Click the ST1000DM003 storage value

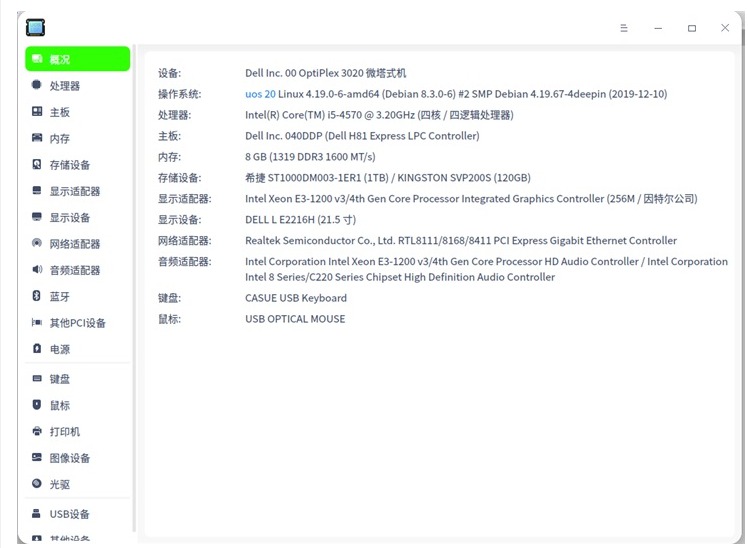tap(388, 178)
